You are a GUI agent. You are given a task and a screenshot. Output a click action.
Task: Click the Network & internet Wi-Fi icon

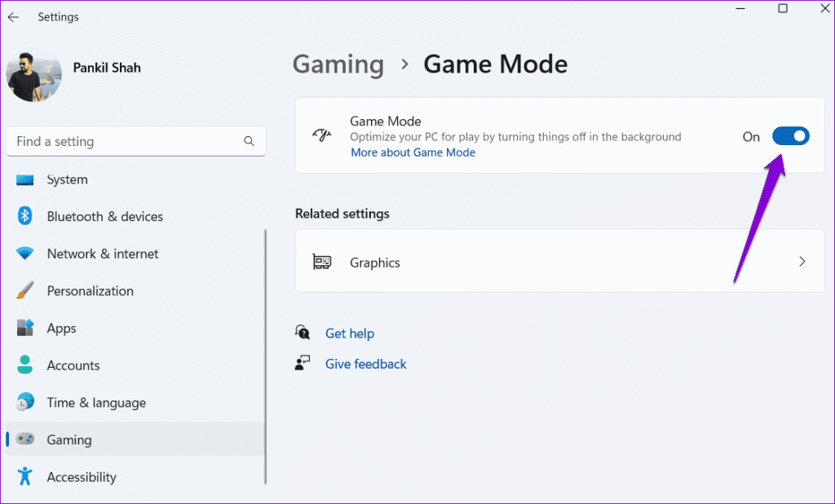pyautogui.click(x=25, y=254)
